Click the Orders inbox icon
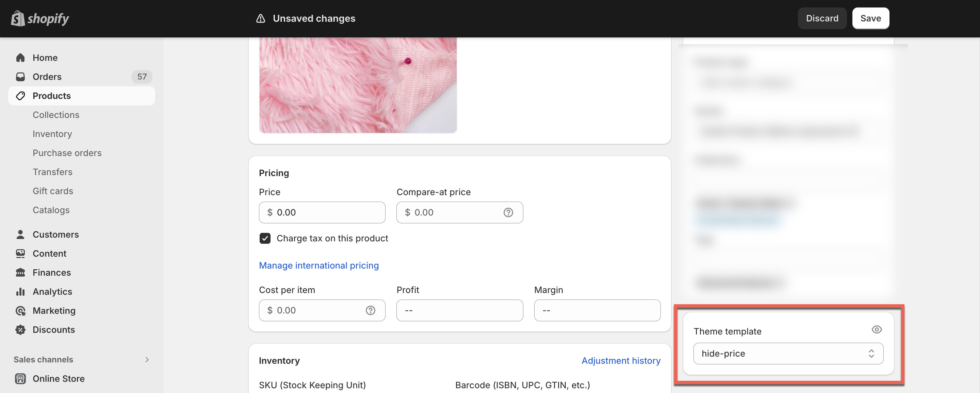980x393 pixels. coord(20,77)
